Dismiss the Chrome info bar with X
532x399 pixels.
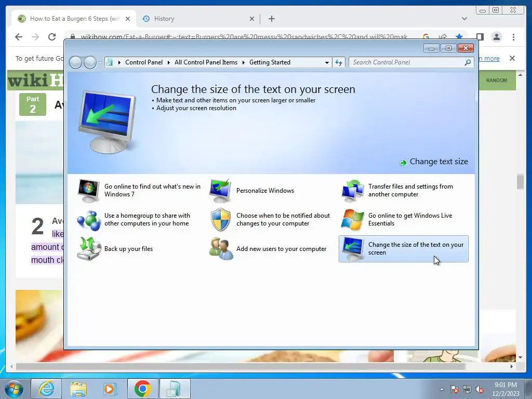tap(512, 58)
